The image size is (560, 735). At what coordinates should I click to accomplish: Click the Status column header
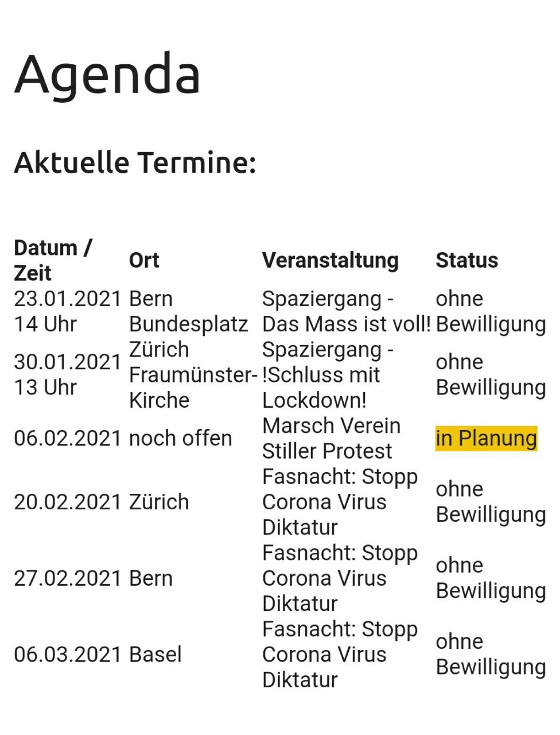point(466,260)
